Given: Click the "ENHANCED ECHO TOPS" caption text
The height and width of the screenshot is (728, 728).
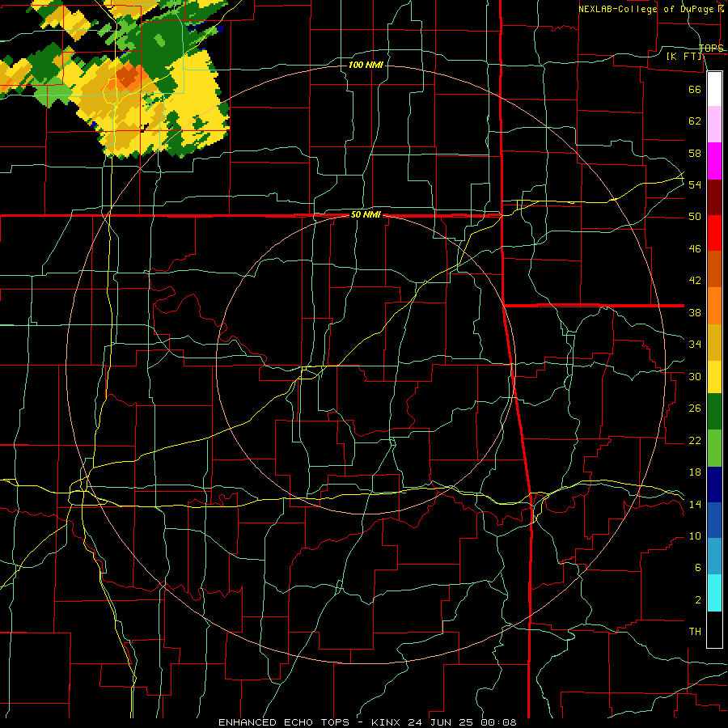Looking at the screenshot, I should (x=284, y=722).
